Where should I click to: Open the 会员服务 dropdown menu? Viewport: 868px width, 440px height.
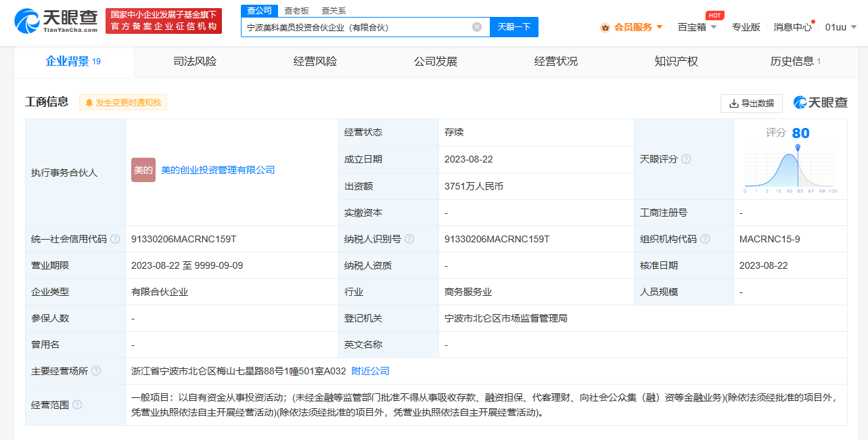coord(632,27)
